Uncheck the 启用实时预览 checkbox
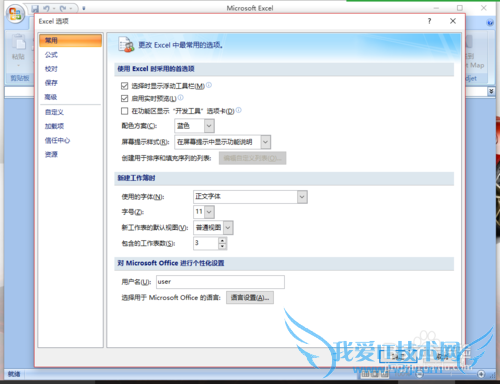 (x=124, y=98)
